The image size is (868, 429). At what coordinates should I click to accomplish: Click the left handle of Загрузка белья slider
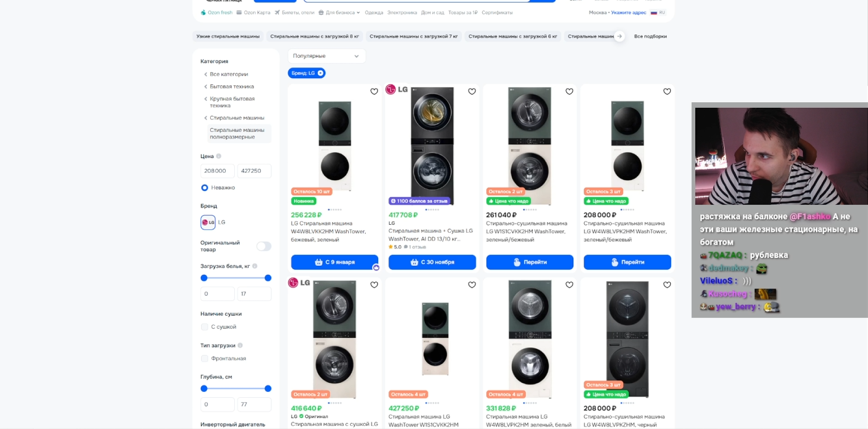click(x=204, y=278)
